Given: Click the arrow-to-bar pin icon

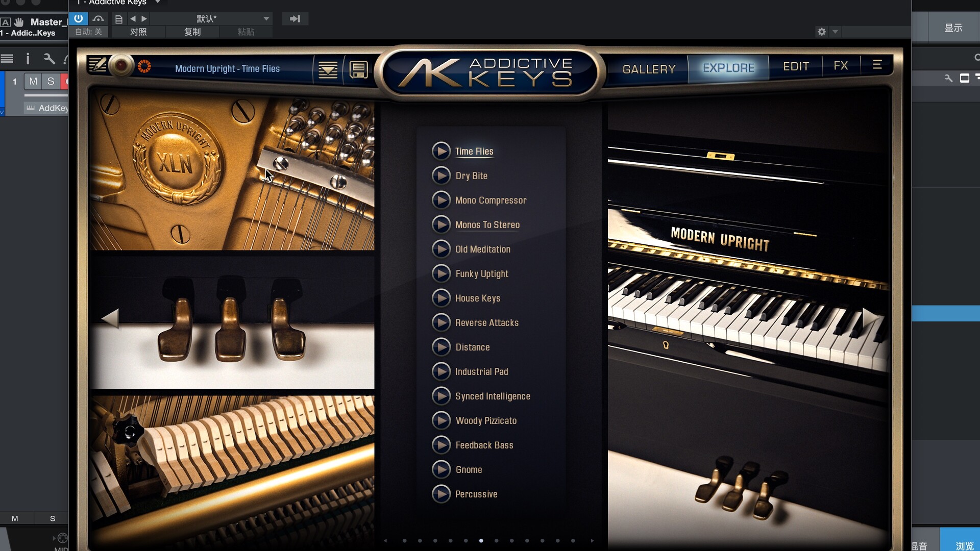Looking at the screenshot, I should click(x=295, y=19).
